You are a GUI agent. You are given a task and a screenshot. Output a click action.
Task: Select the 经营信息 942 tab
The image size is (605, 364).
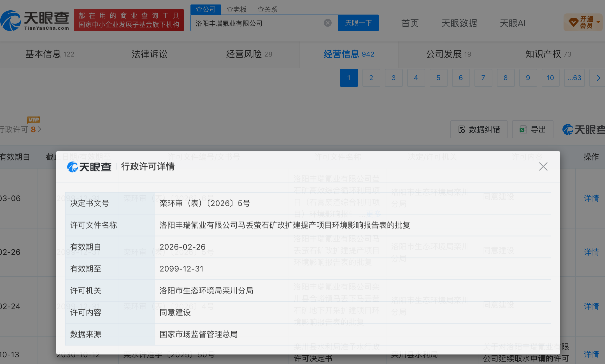click(x=349, y=54)
